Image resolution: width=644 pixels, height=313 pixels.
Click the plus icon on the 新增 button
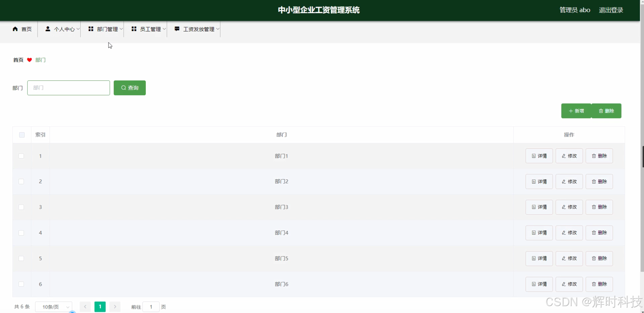click(x=571, y=111)
